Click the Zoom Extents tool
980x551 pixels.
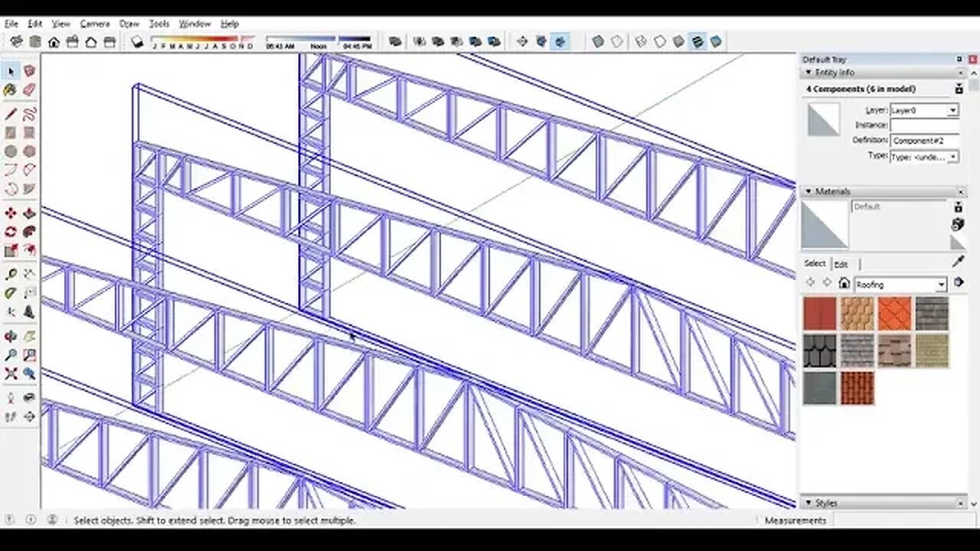pos(11,374)
